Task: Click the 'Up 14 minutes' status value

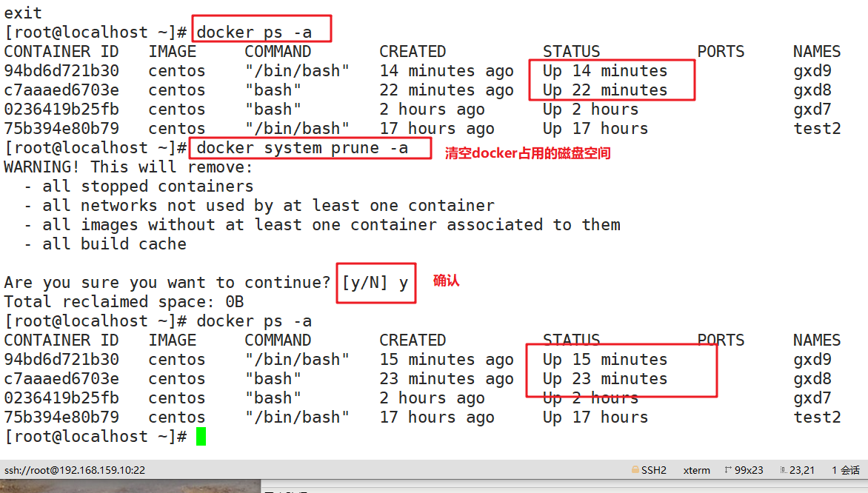Action: (x=605, y=71)
